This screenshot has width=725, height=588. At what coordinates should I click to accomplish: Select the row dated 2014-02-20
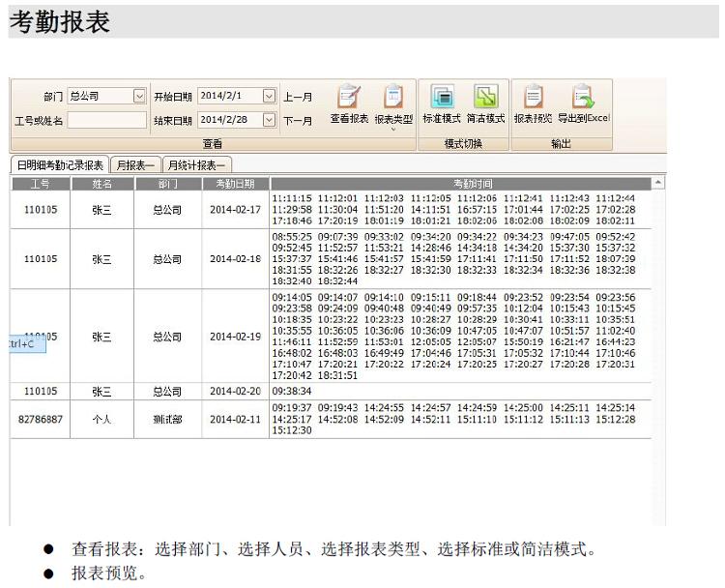pos(235,392)
